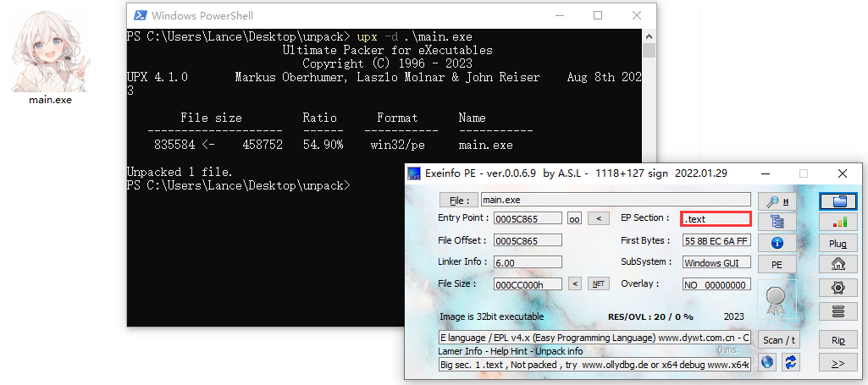868x385 pixels.
Task: Click the home icon button
Action: tap(838, 264)
